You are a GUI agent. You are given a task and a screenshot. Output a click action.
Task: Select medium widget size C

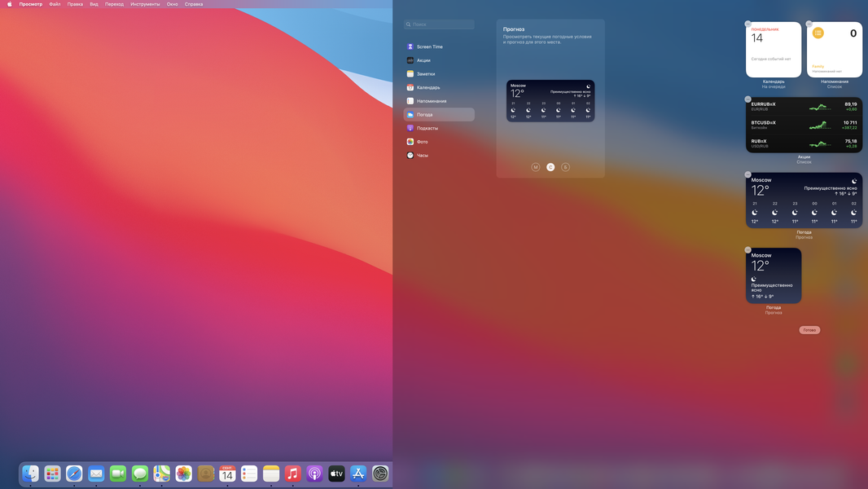550,167
